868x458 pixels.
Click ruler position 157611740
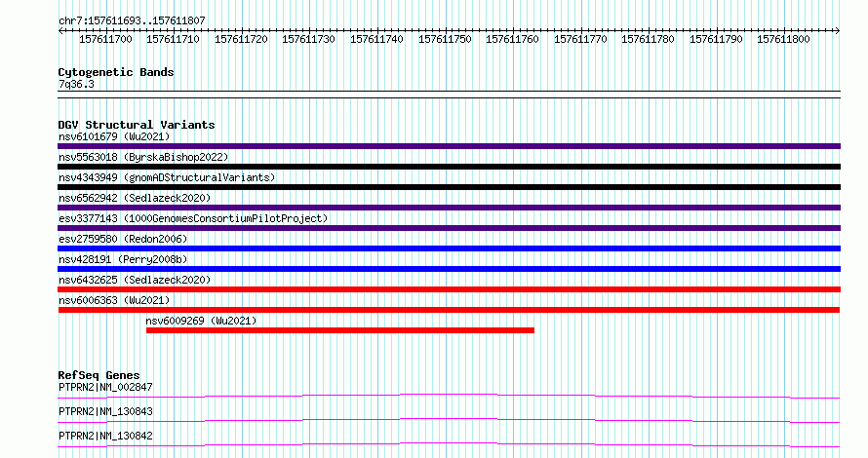(376, 39)
